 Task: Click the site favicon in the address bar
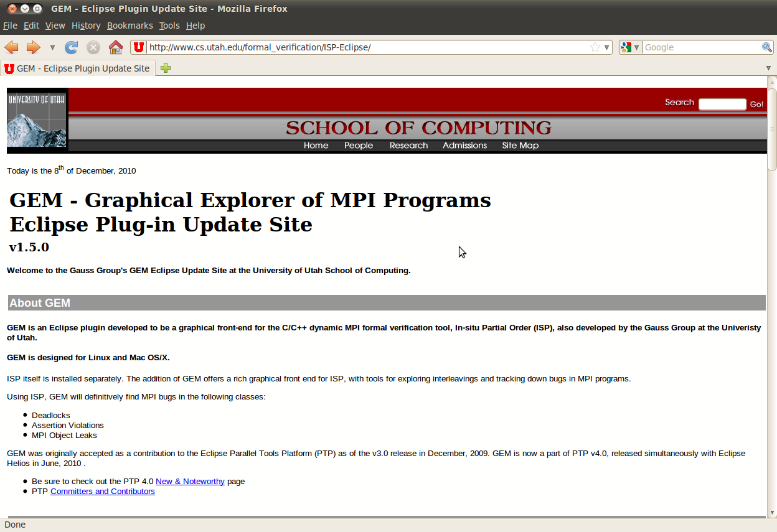point(139,47)
